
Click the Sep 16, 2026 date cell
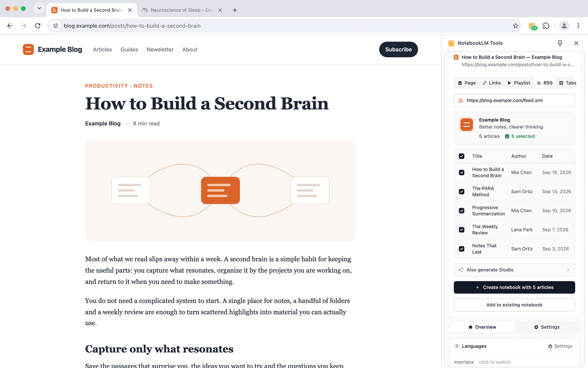point(556,173)
